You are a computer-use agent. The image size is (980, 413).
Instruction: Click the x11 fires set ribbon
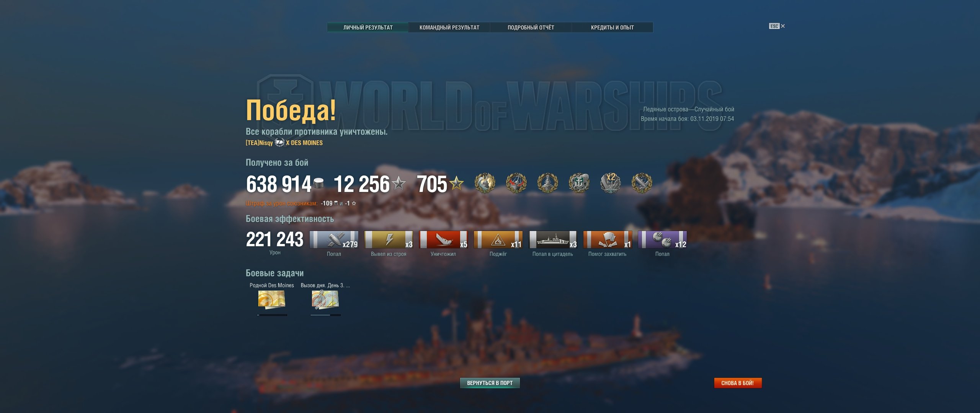pos(498,240)
